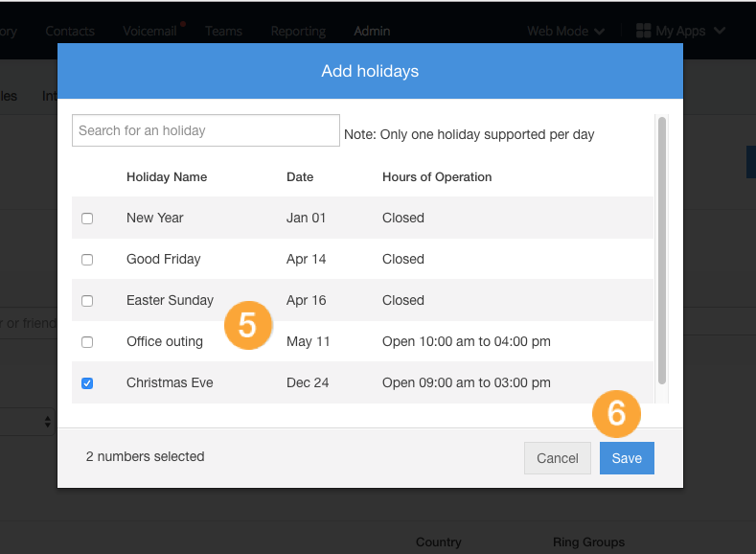The width and height of the screenshot is (756, 554).
Task: Click the Apr 14 date cell
Action: [307, 260]
